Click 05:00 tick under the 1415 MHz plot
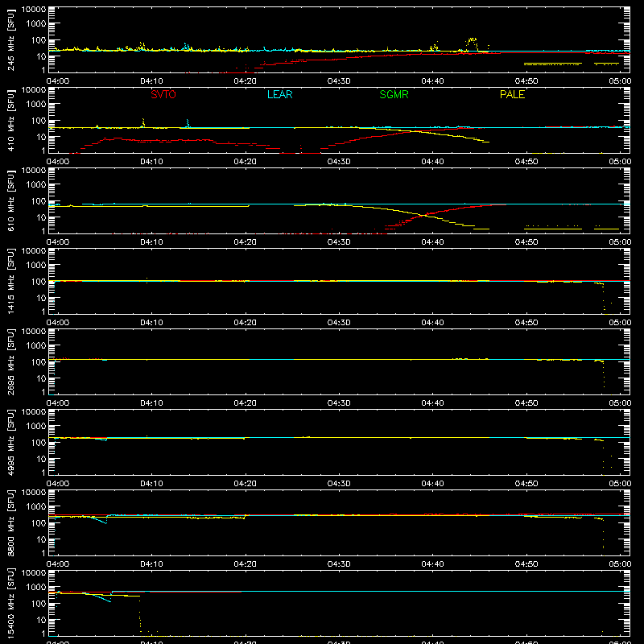The height and width of the screenshot is (644, 644). click(x=620, y=323)
